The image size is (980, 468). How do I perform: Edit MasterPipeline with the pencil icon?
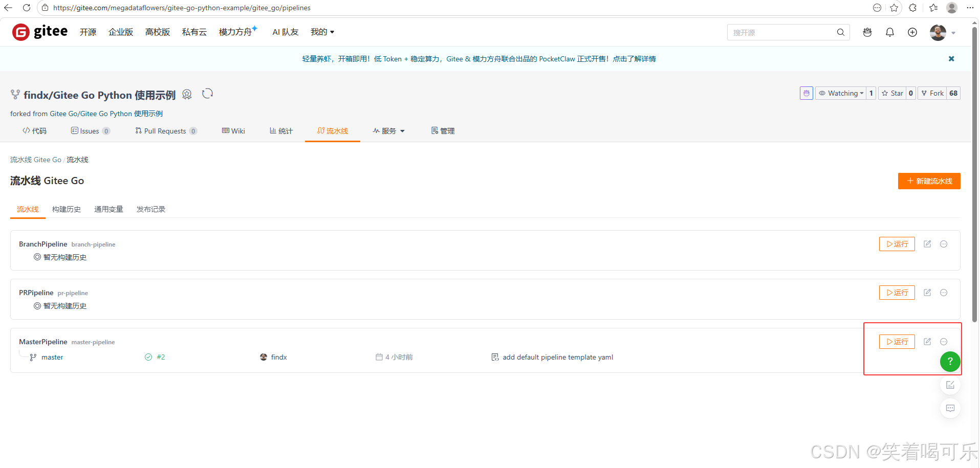(927, 342)
